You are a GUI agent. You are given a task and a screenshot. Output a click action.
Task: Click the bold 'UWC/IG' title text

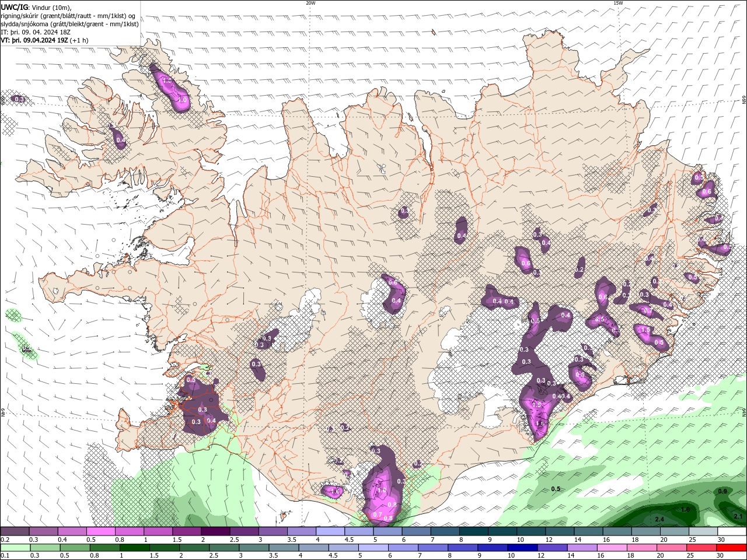tap(14, 6)
